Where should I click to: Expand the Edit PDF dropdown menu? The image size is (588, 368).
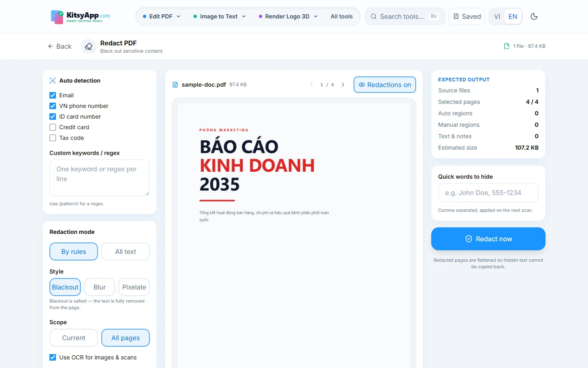tap(162, 16)
